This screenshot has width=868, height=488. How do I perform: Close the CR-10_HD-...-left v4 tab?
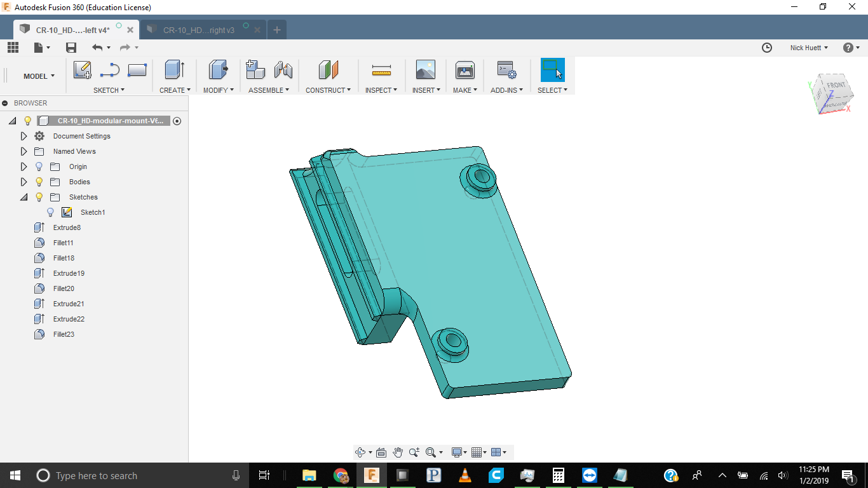[130, 30]
